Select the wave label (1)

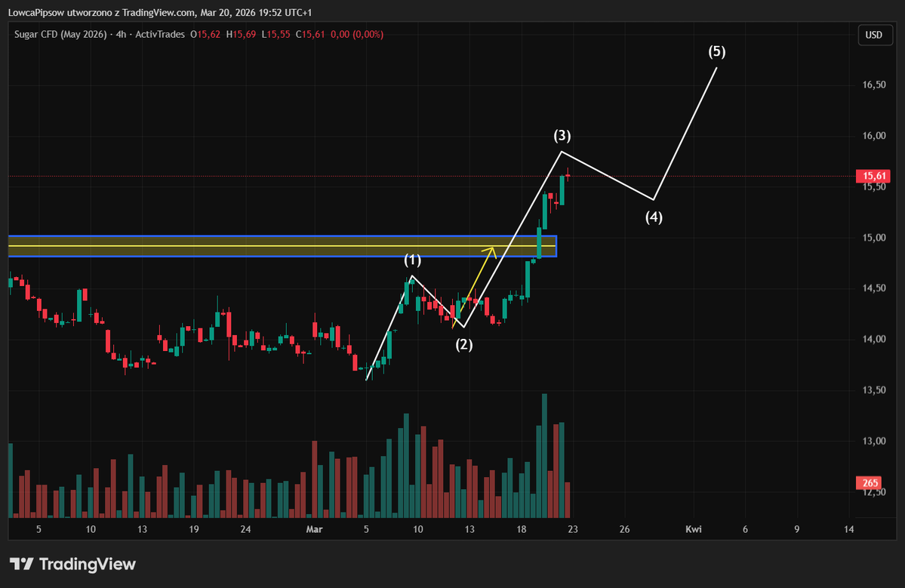(x=412, y=260)
